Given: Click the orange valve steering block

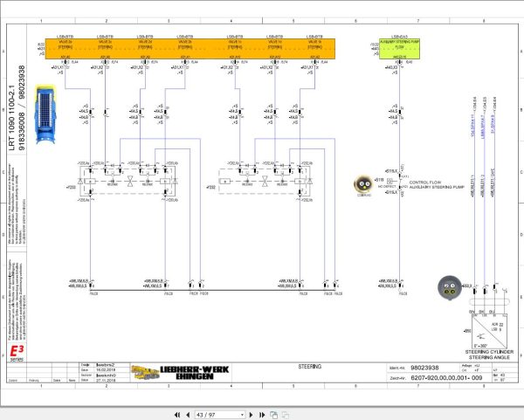Looking at the screenshot, I should click(190, 49).
